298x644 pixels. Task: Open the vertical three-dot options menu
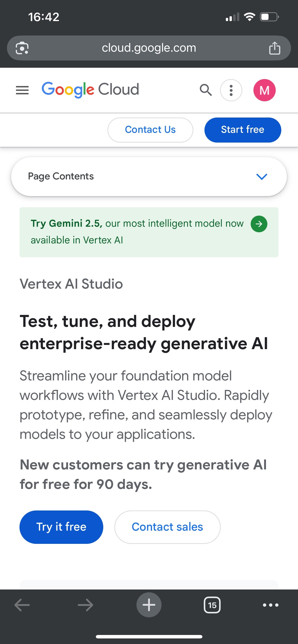pos(231,90)
